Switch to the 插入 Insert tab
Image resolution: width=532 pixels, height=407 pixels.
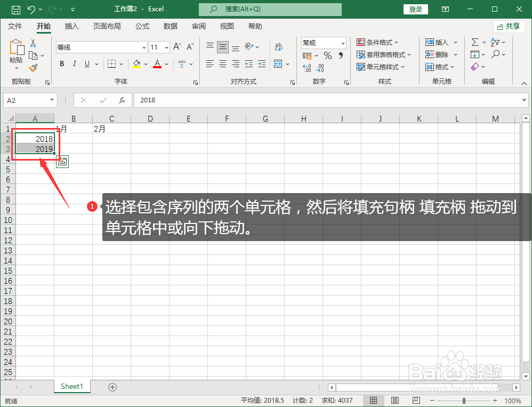(71, 27)
